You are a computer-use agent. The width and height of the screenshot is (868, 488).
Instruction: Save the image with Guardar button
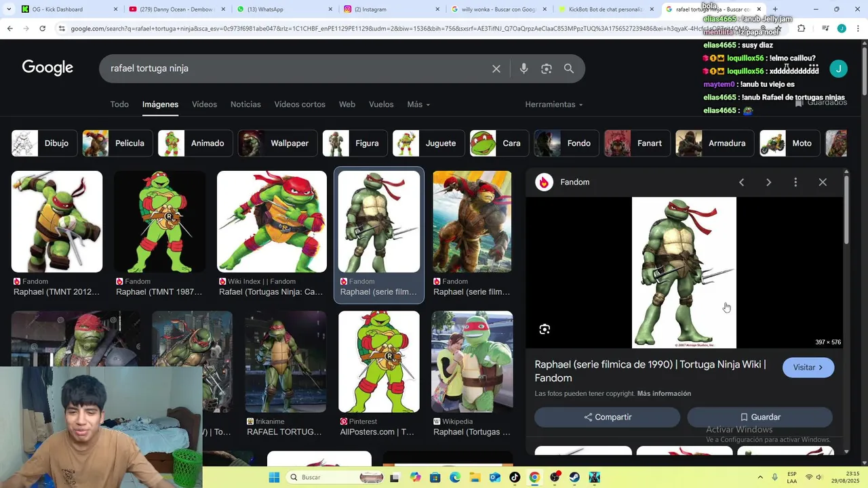pyautogui.click(x=760, y=417)
